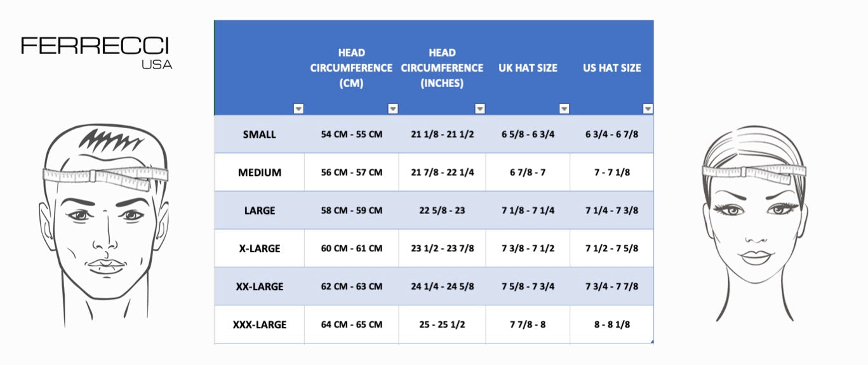Select the LARGE size row label
The height and width of the screenshot is (365, 868).
[x=259, y=211]
